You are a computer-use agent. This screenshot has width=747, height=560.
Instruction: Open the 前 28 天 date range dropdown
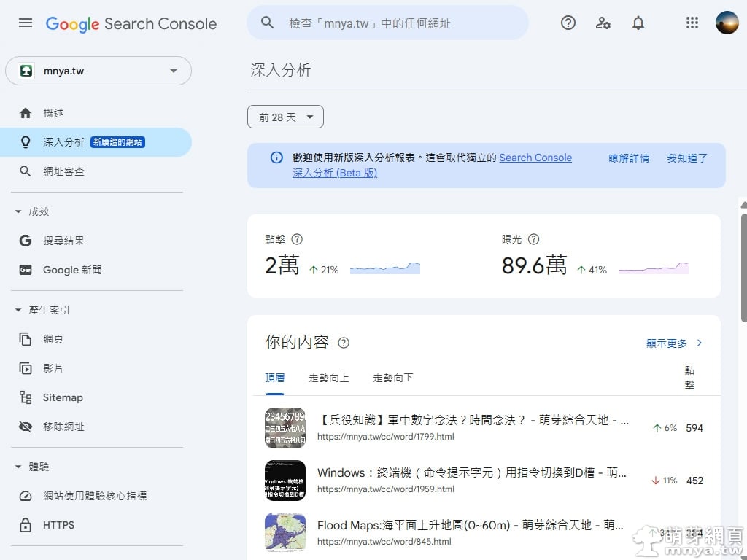point(285,117)
